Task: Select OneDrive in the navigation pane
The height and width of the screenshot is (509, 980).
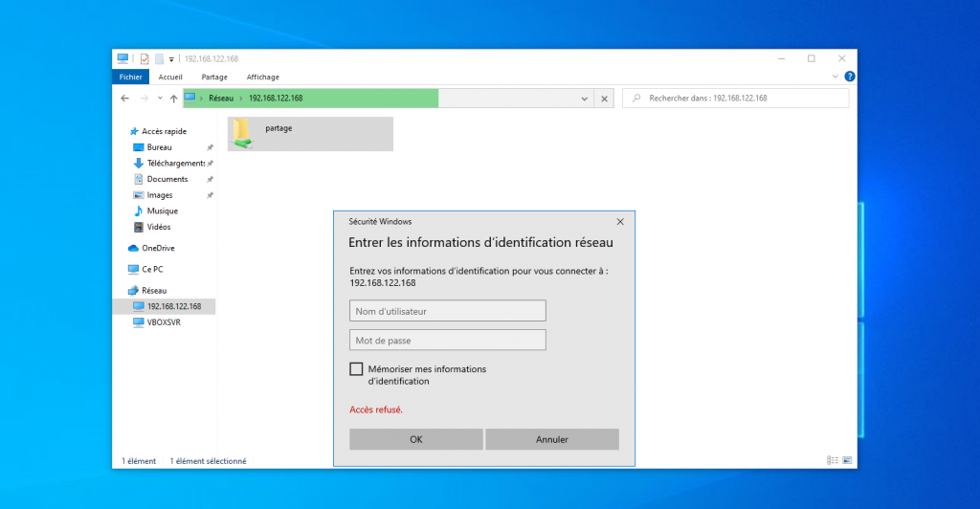Action: pyautogui.click(x=157, y=248)
